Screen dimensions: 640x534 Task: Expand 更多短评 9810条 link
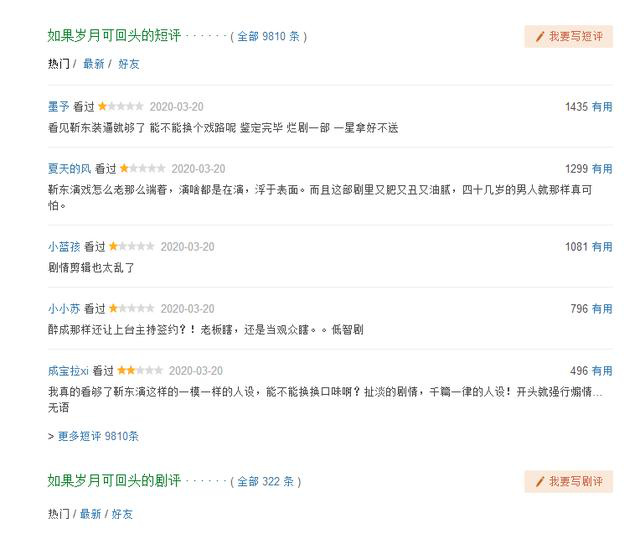[x=98, y=436]
